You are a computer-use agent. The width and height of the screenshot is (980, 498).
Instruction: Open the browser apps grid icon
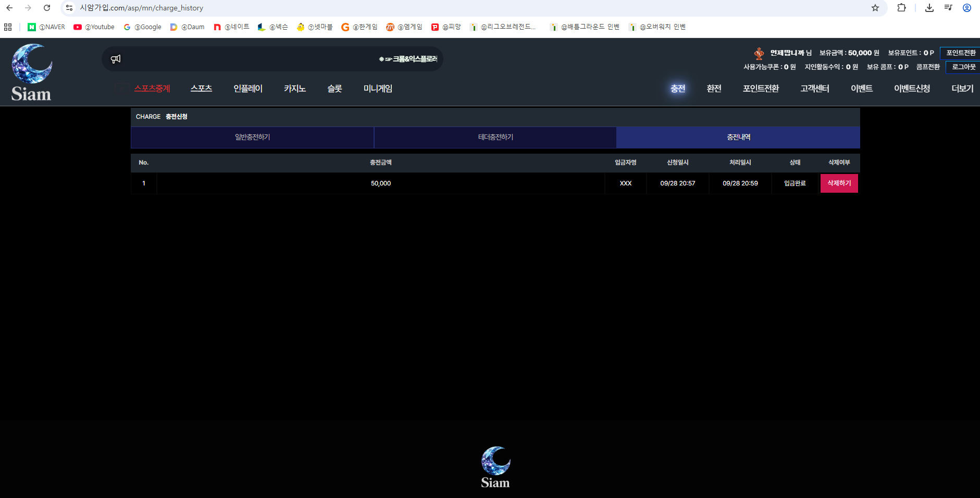pyautogui.click(x=8, y=27)
